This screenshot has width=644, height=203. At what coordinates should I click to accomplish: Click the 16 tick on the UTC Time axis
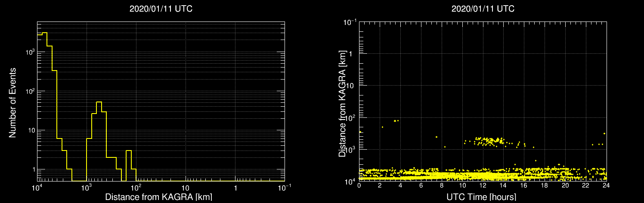(524, 186)
